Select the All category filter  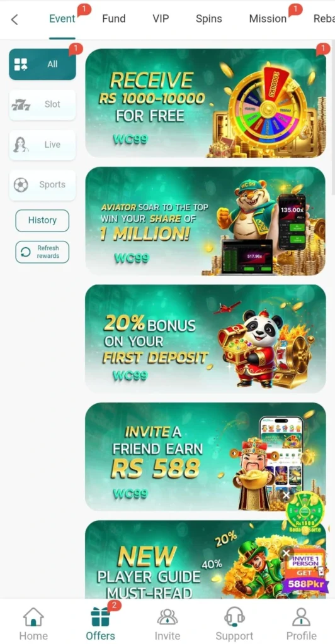click(x=42, y=64)
